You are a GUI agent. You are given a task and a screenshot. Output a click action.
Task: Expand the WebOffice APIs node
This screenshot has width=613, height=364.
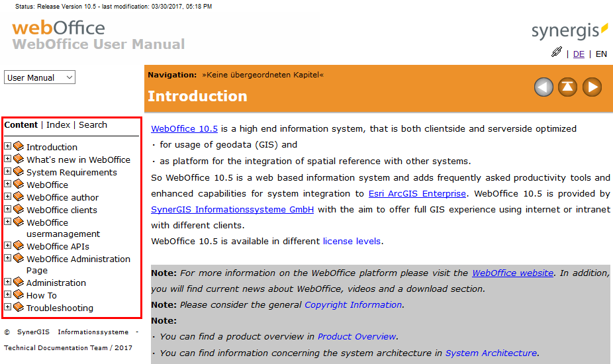tap(7, 245)
